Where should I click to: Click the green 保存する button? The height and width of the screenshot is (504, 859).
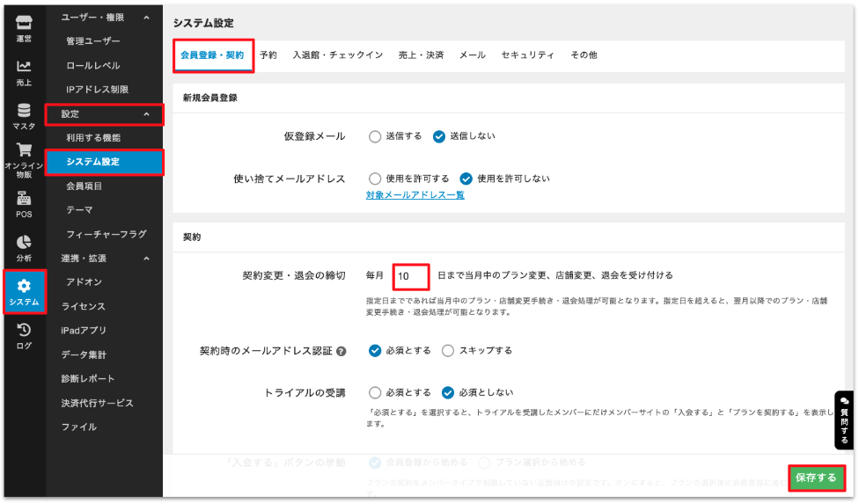(x=816, y=478)
